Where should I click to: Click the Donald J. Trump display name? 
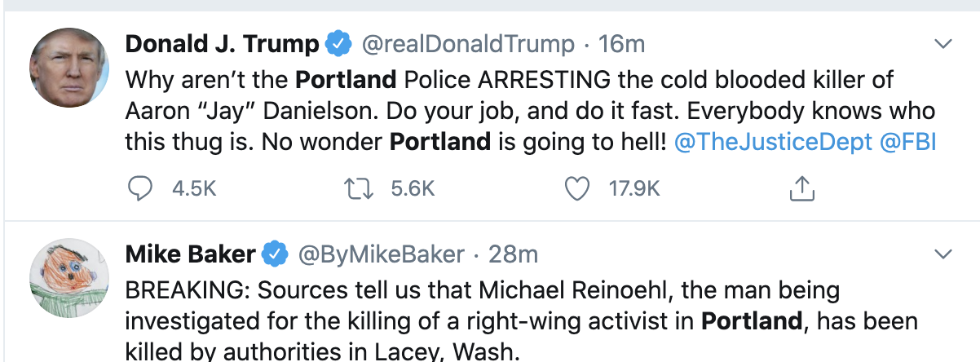[222, 44]
